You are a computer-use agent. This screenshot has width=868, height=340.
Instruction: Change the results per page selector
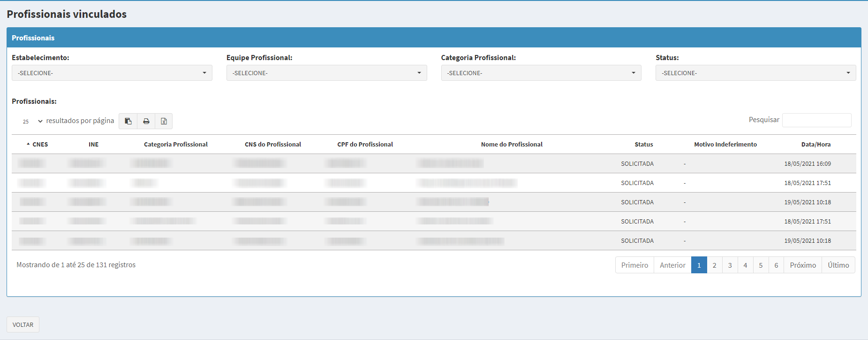32,121
